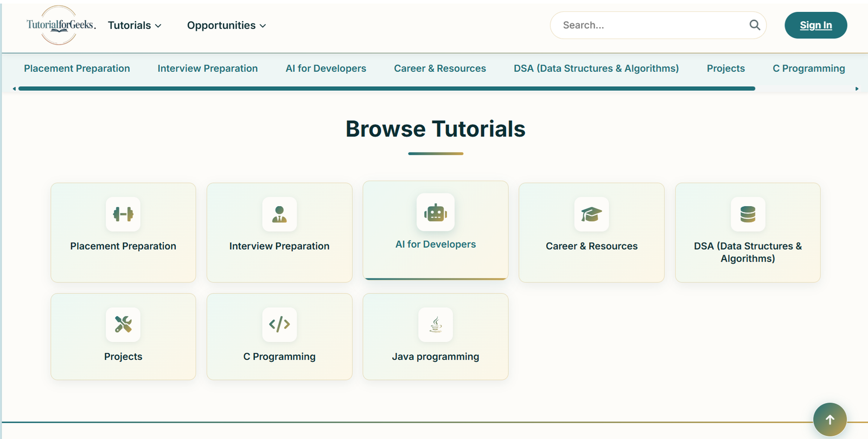
Task: Open the Projects tab in navigation bar
Action: tap(725, 68)
